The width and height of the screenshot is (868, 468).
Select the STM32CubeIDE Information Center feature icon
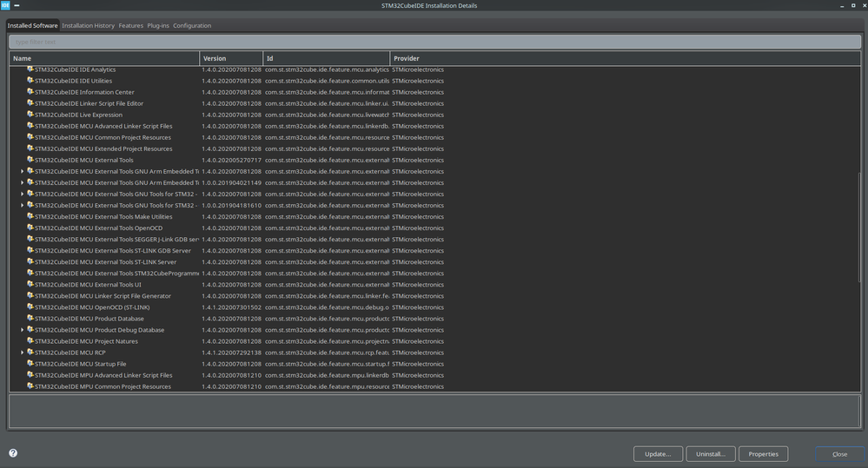[x=30, y=92]
